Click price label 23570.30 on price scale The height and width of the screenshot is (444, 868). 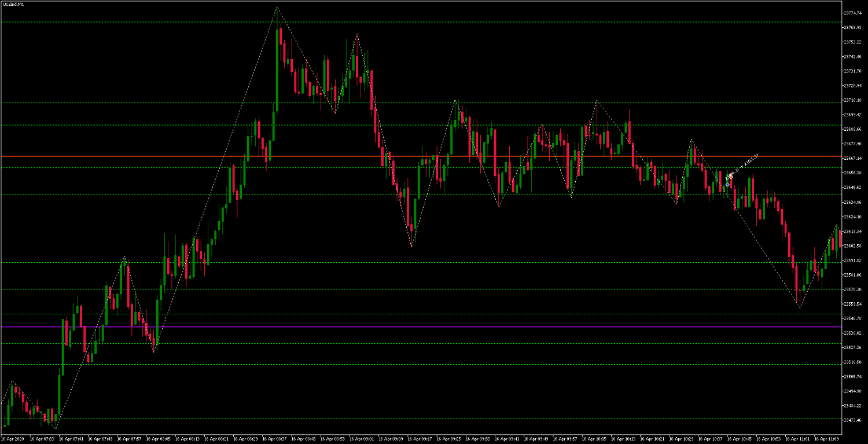click(x=853, y=289)
